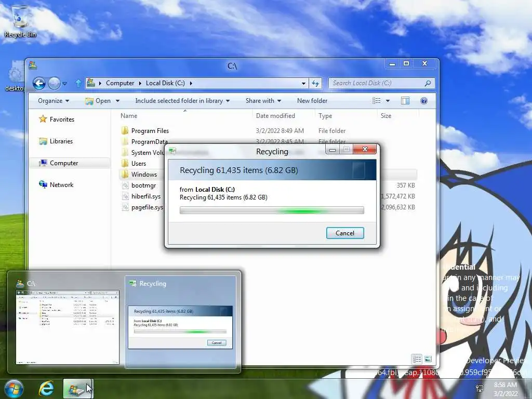The width and height of the screenshot is (532, 399).
Task: Click the Computer breadcrumb in address bar
Action: tap(120, 83)
